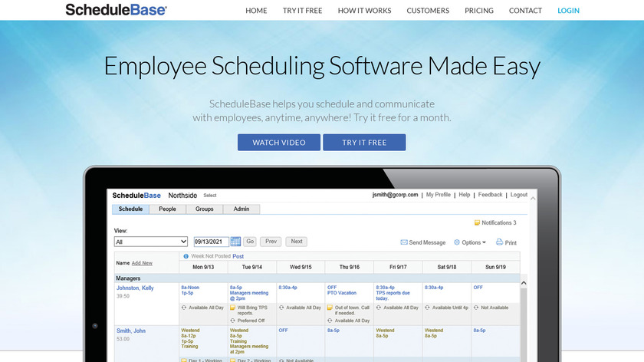Click Kelly's Monday 8a-Noon shift
The height and width of the screenshot is (362, 644).
pyautogui.click(x=190, y=288)
